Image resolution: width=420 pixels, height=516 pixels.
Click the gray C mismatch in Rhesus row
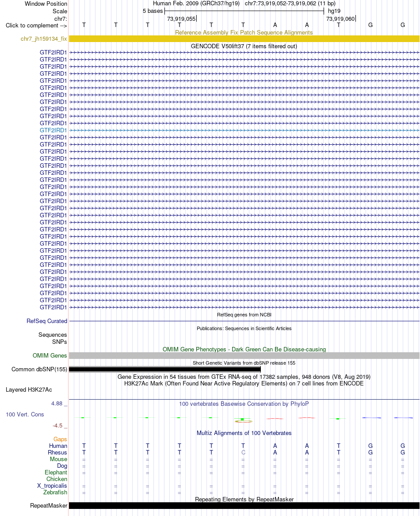point(243,452)
